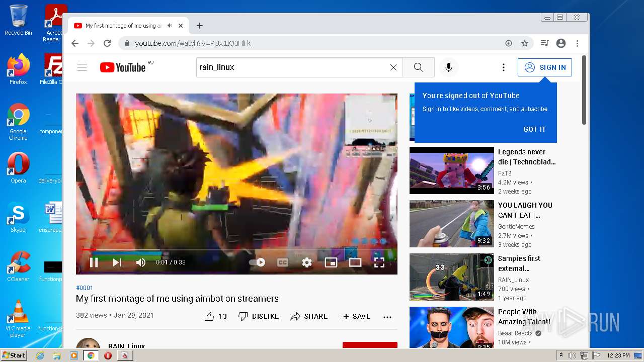The height and width of the screenshot is (362, 644).
Task: Seek on the video progress bar
Action: click(x=236, y=249)
